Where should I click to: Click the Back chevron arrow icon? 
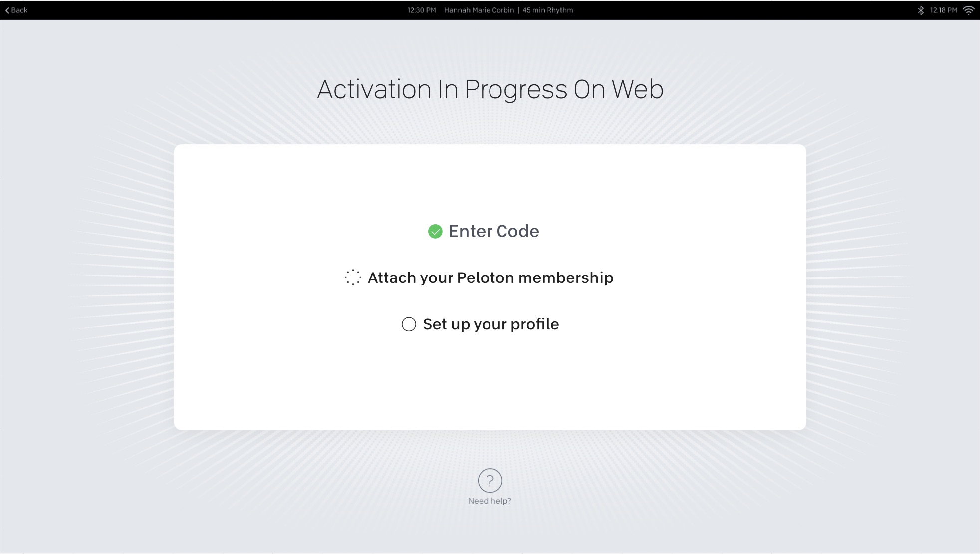(7, 10)
